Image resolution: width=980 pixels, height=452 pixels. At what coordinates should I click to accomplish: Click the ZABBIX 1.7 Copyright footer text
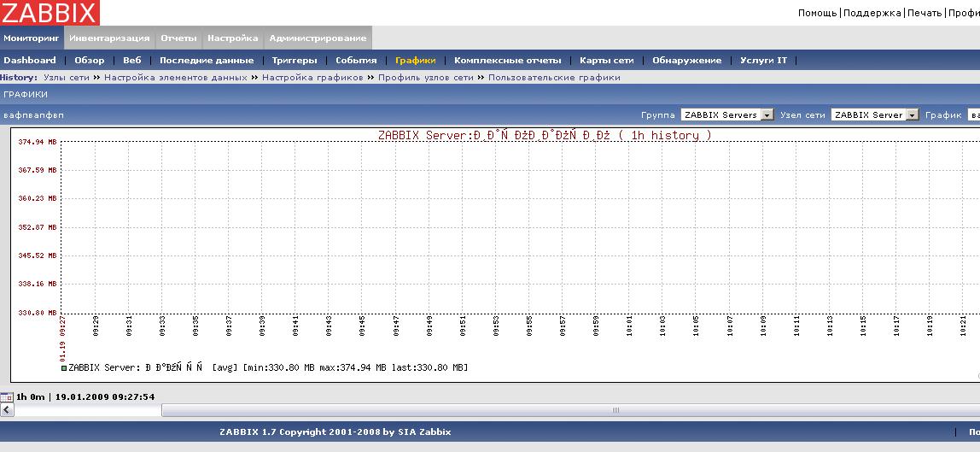click(335, 432)
